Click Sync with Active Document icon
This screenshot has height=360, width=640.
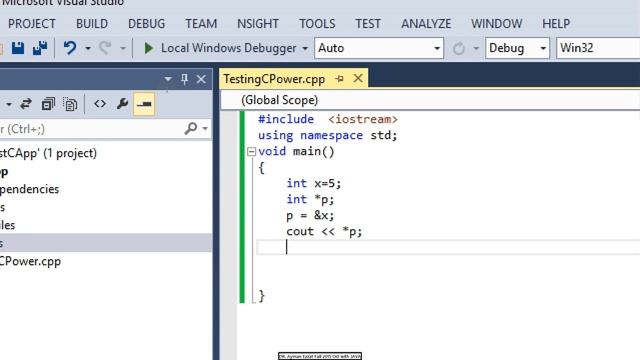26,104
